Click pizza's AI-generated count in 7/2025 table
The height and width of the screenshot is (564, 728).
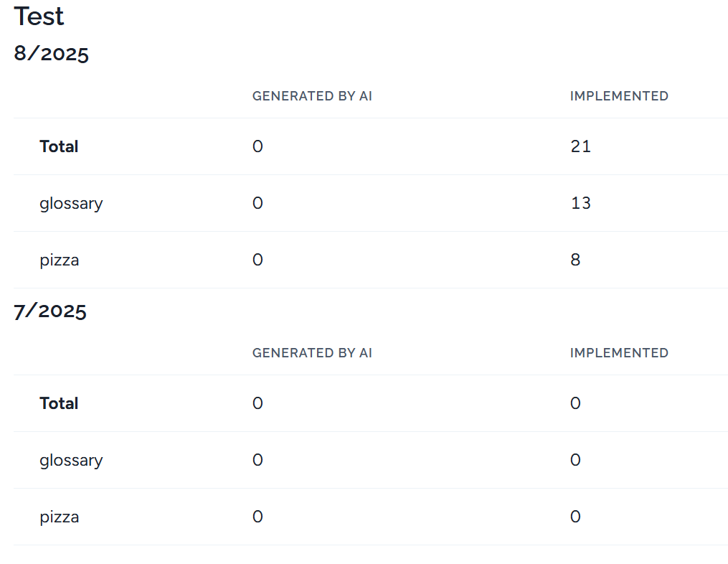pyautogui.click(x=257, y=517)
